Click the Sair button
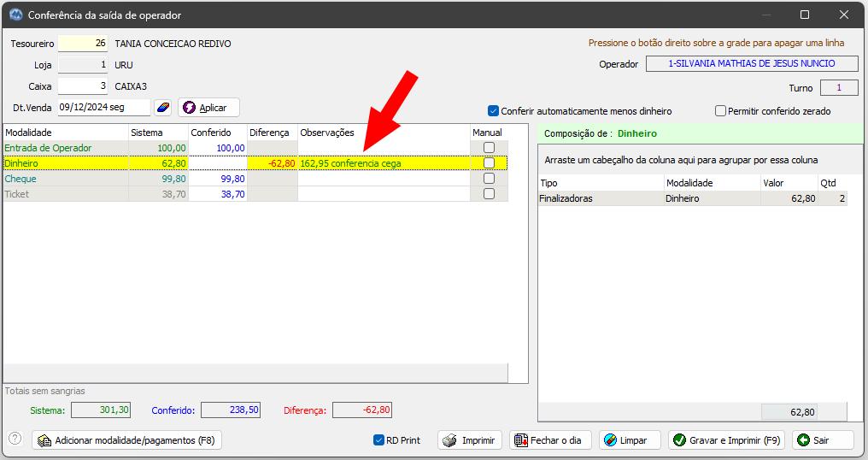Screen dimensions: 868x460 pos(824,440)
